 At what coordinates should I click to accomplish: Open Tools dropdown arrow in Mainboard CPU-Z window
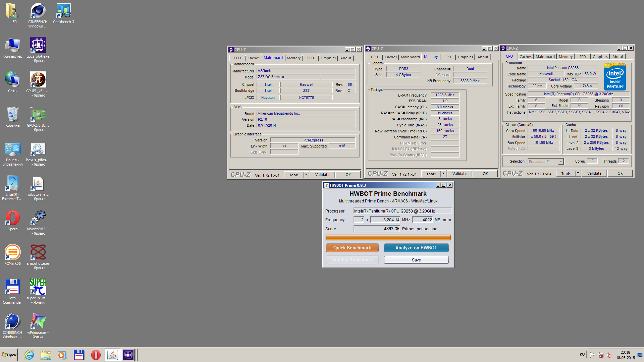pyautogui.click(x=306, y=175)
